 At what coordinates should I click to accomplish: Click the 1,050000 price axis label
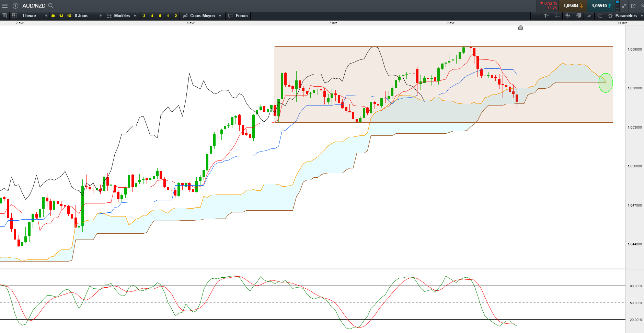(x=635, y=166)
